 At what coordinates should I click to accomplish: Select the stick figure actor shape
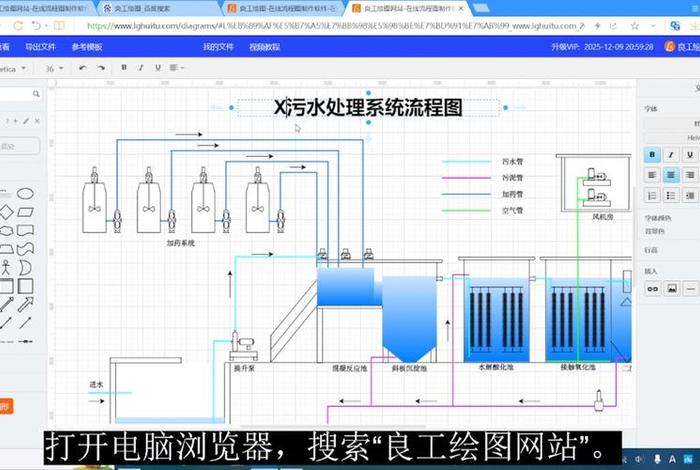click(5, 267)
